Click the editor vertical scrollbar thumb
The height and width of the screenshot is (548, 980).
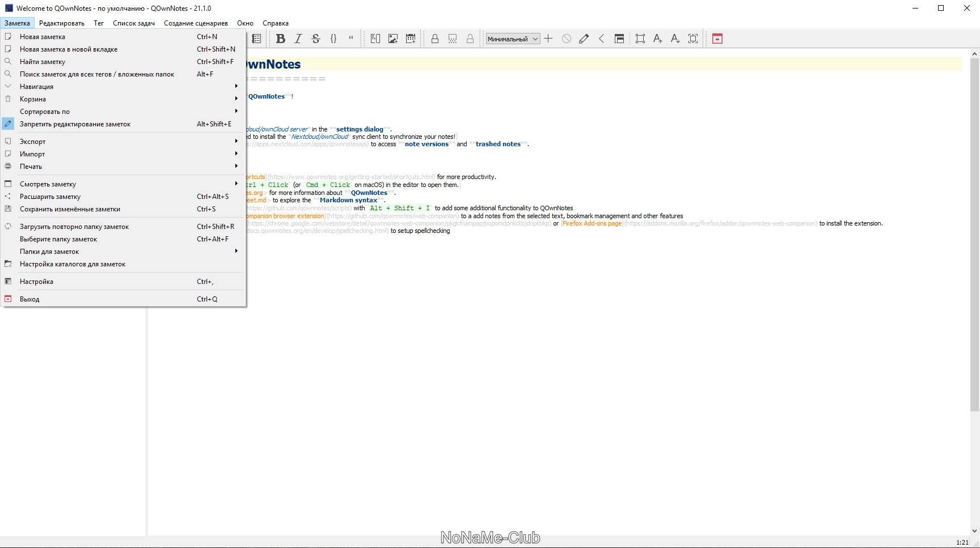point(974,234)
